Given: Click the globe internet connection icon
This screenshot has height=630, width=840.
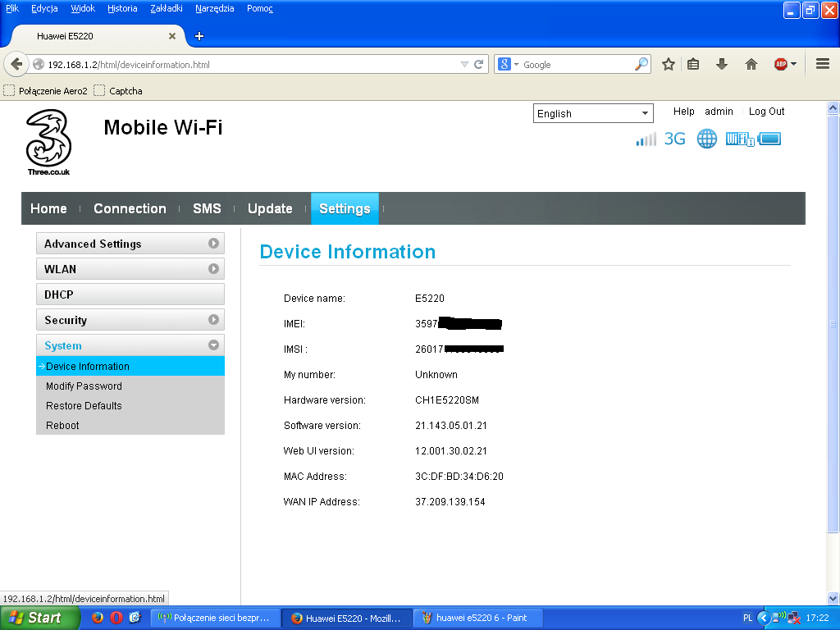Looking at the screenshot, I should [706, 139].
